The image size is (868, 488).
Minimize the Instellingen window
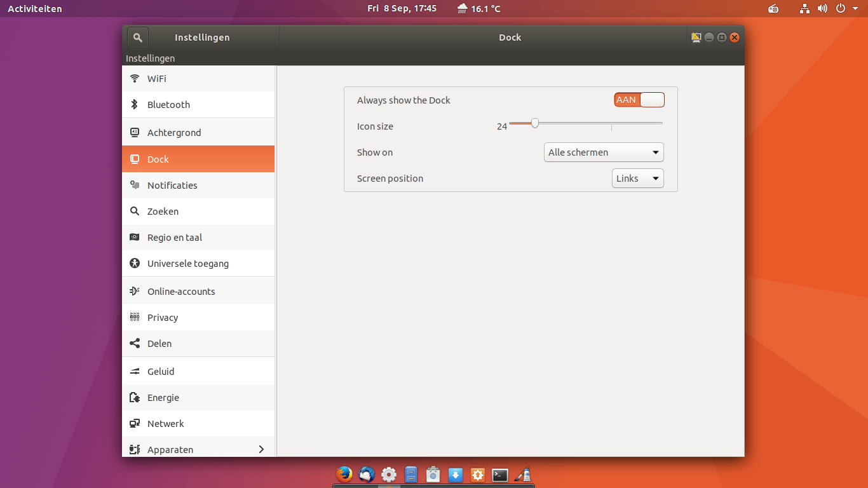click(709, 37)
